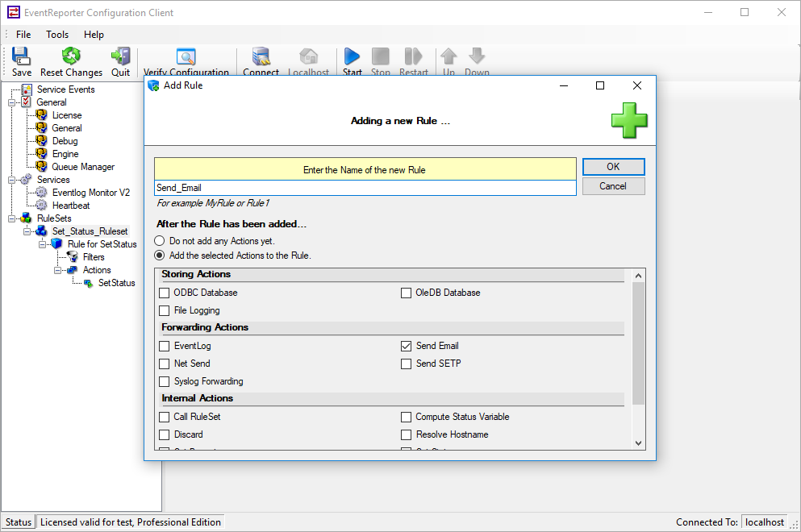Select the Eventlog Monitor V2 gear icon
This screenshot has width=801, height=532.
[41, 192]
